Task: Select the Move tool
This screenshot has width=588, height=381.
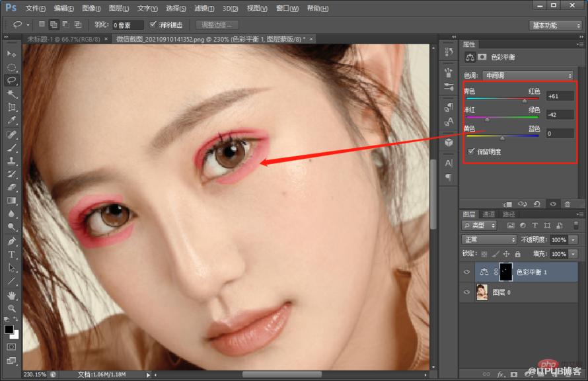Action: click(12, 54)
